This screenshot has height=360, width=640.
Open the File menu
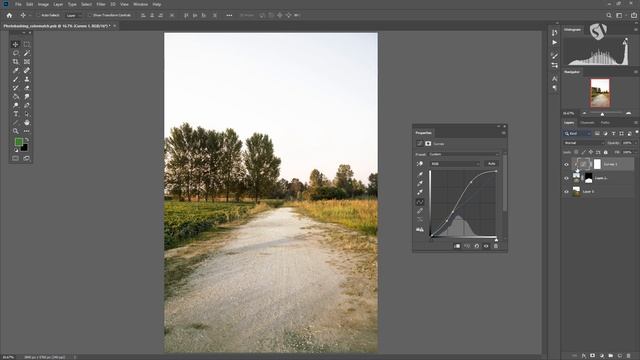[18, 4]
